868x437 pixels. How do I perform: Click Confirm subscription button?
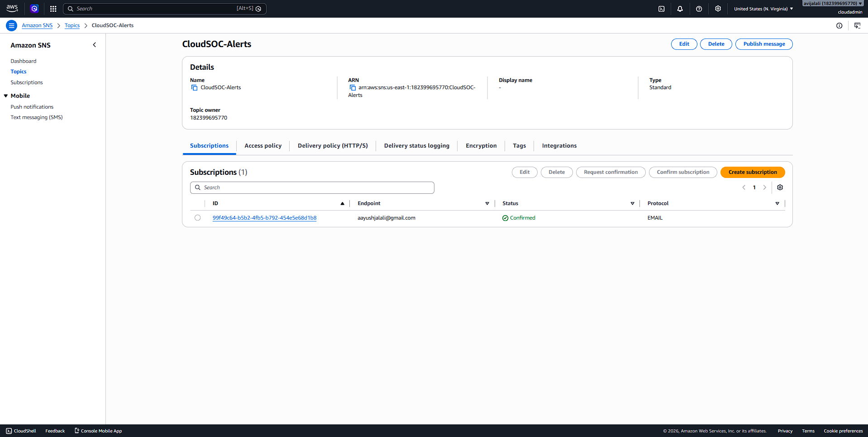(683, 172)
